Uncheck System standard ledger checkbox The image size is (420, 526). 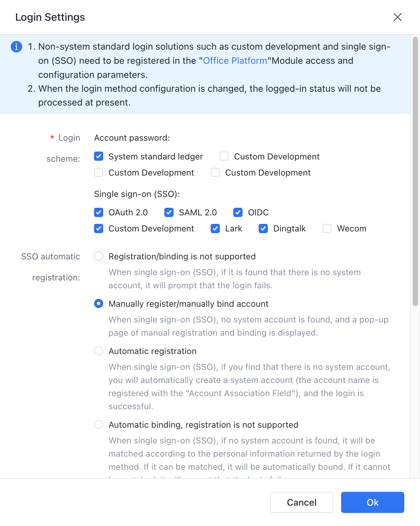tap(99, 156)
